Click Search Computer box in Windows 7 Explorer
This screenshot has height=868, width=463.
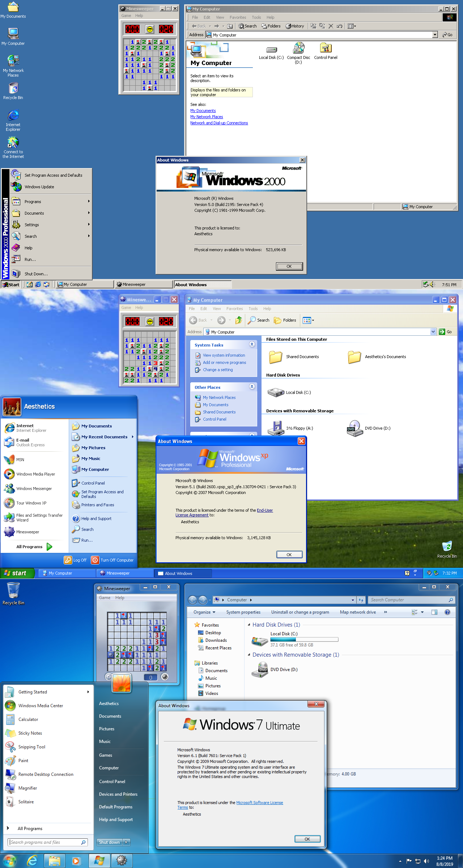411,600
